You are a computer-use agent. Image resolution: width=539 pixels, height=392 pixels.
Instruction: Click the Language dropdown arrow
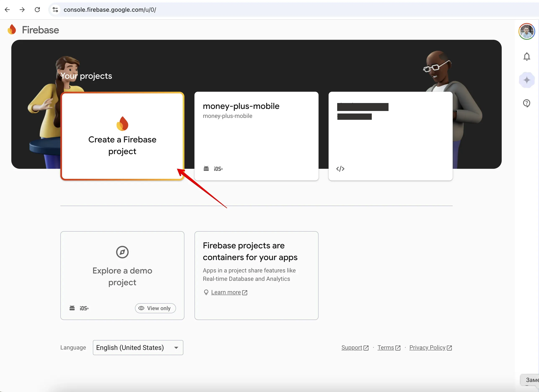pos(176,348)
